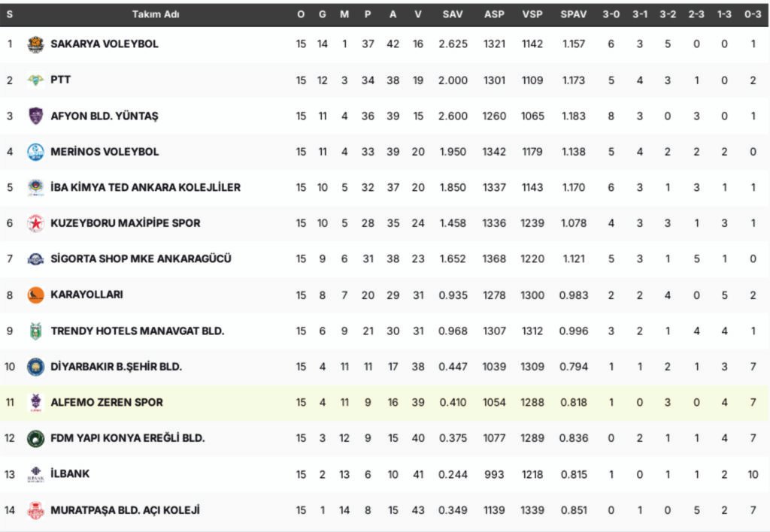
Task: Open the Trendy Hotels Manavgat Bld. logo
Action: point(35,331)
